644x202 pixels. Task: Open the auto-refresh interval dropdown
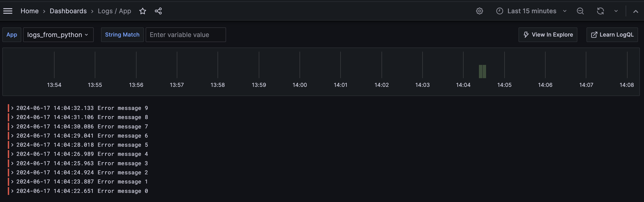click(616, 11)
